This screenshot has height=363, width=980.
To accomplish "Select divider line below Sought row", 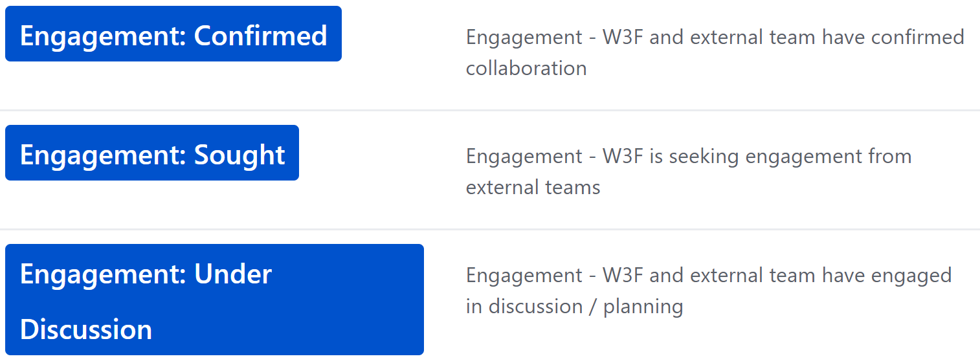I will (x=490, y=229).
